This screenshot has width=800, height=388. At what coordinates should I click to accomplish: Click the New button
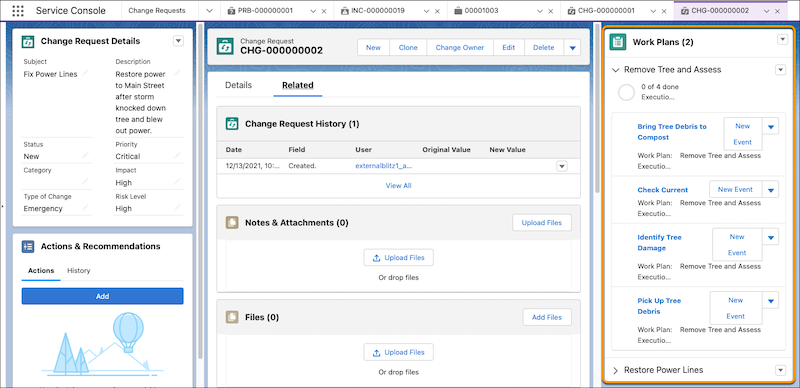coord(373,47)
